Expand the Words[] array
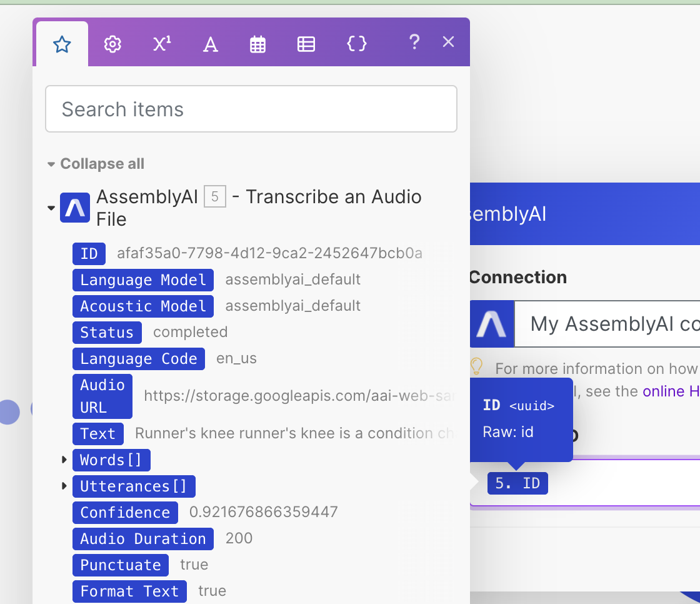Image resolution: width=700 pixels, height=604 pixels. (x=64, y=460)
